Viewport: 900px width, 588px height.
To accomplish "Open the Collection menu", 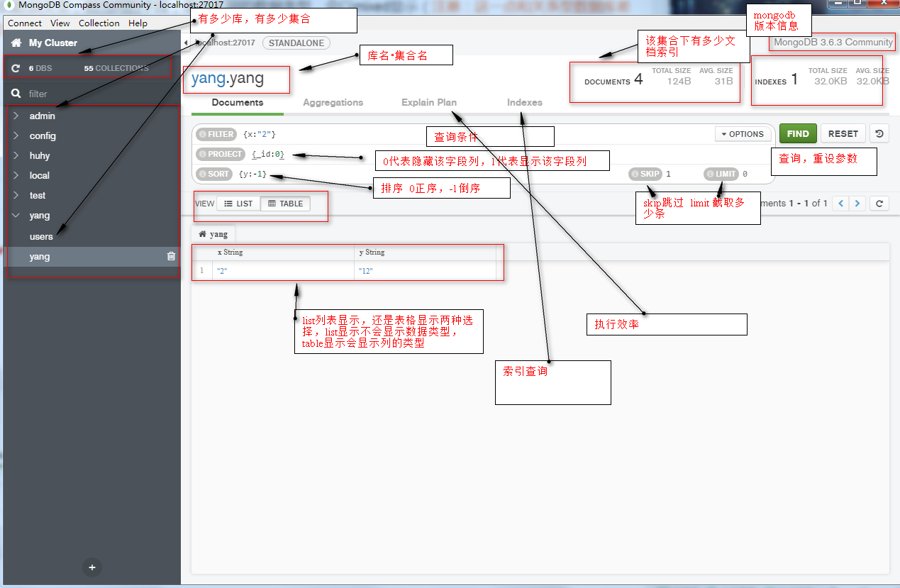I will [99, 23].
